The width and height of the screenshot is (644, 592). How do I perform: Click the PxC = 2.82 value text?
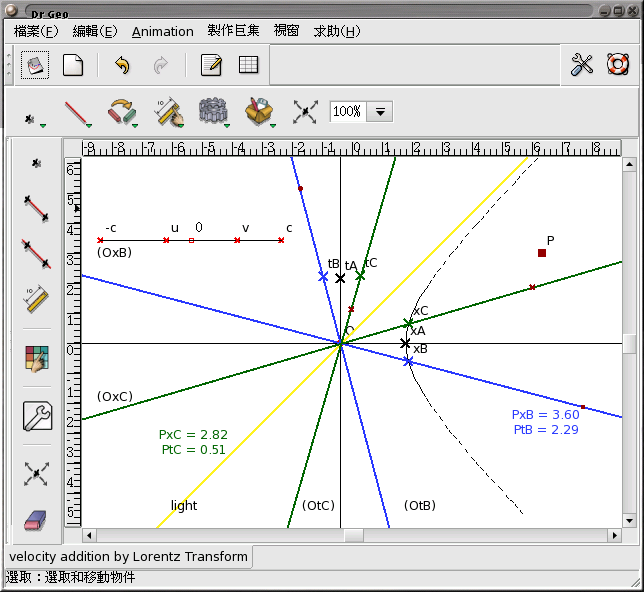(x=193, y=435)
